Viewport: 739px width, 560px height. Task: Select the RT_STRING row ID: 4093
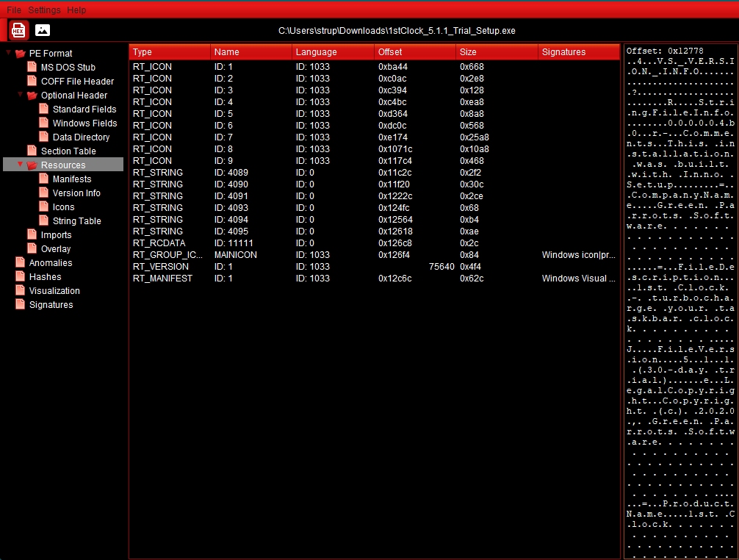pos(374,208)
